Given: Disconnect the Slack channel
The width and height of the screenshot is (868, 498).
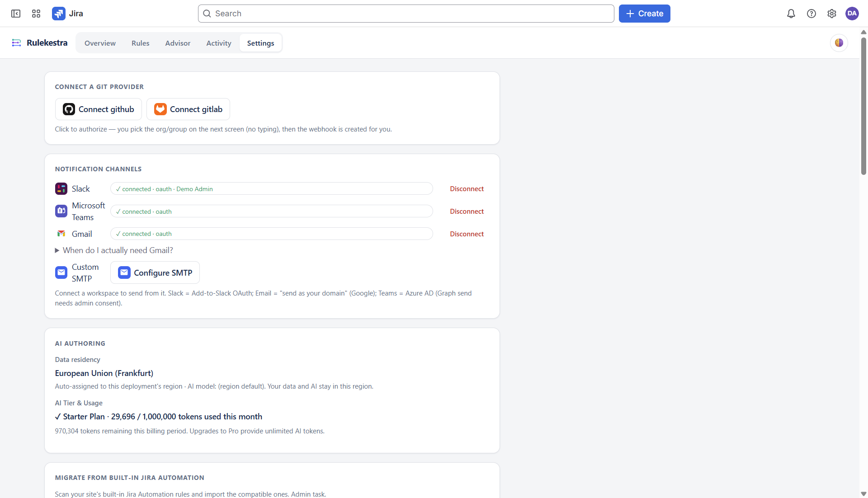Looking at the screenshot, I should (467, 189).
